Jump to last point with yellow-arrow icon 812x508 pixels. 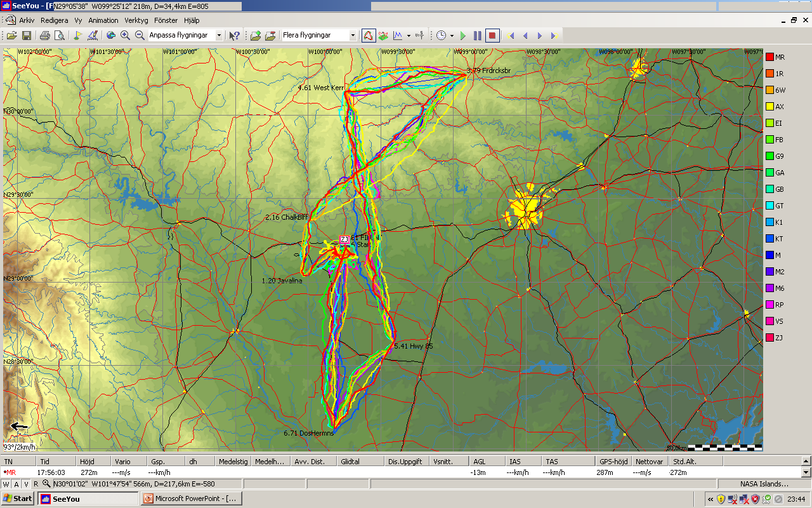coord(553,36)
